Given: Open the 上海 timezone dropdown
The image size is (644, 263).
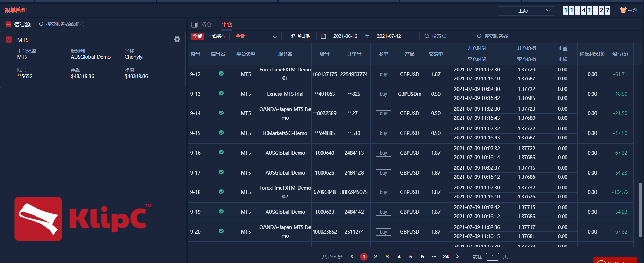Looking at the screenshot, I should click(526, 11).
